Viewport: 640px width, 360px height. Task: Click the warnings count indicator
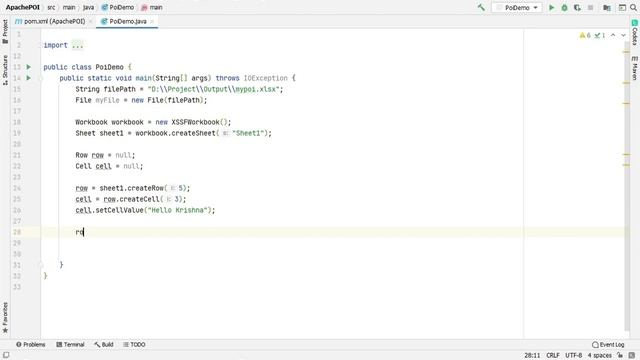pos(585,36)
